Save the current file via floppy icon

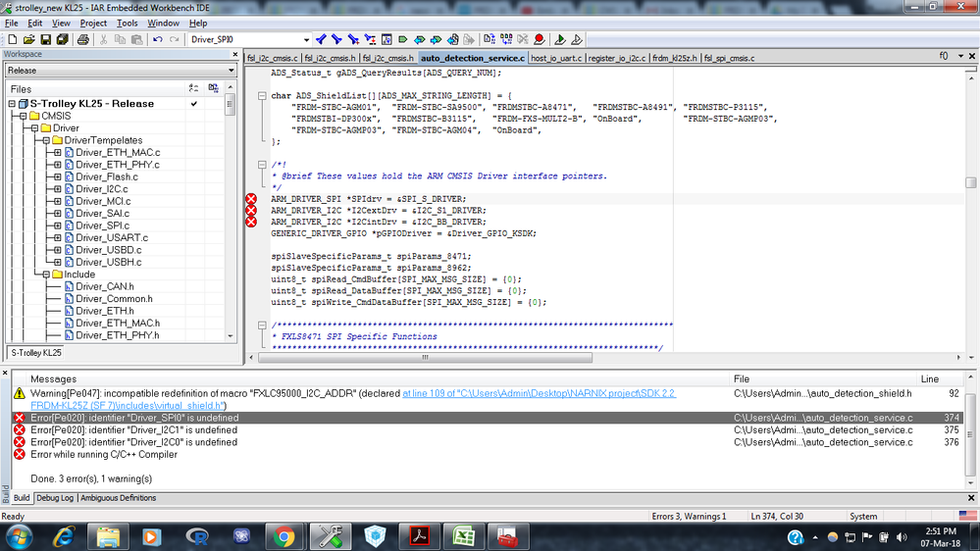click(x=46, y=39)
